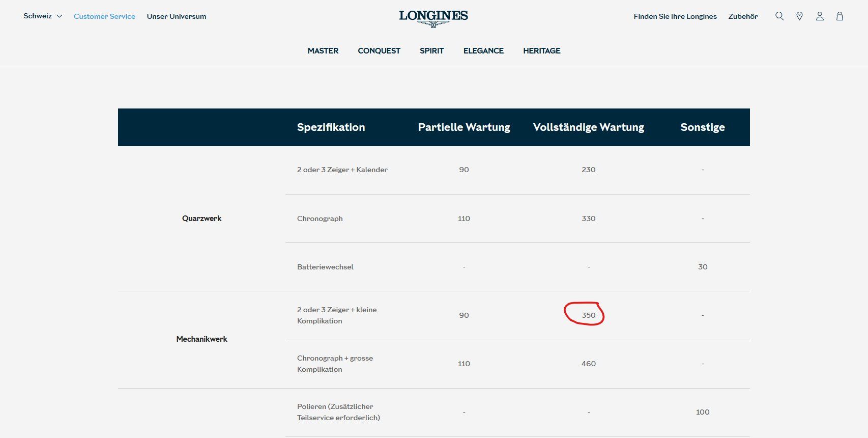Viewport: 868px width, 438px height.
Task: Click the Polieren price 100
Action: [703, 412]
